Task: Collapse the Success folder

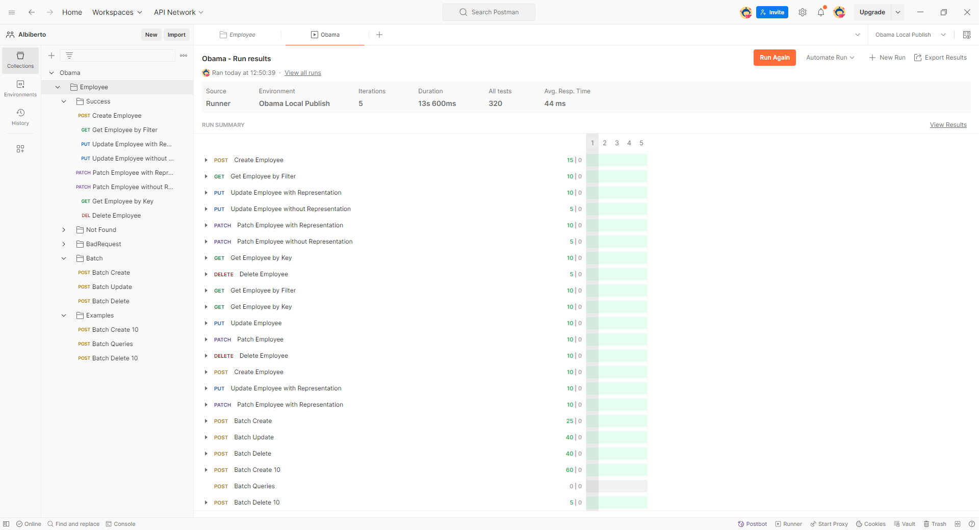Action: coord(64,101)
